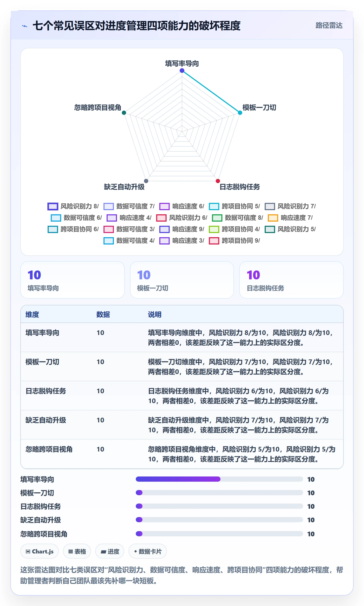Open the 日志脱钩任务 stat card

point(291,280)
